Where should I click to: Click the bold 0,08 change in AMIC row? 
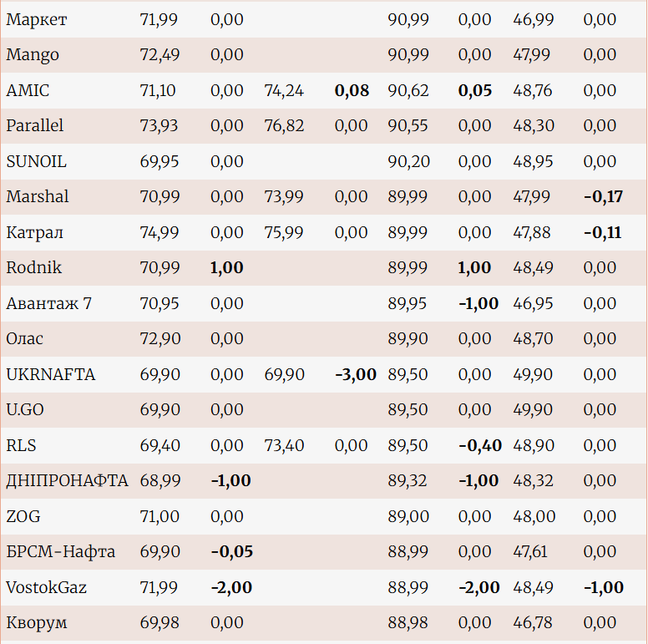[352, 90]
